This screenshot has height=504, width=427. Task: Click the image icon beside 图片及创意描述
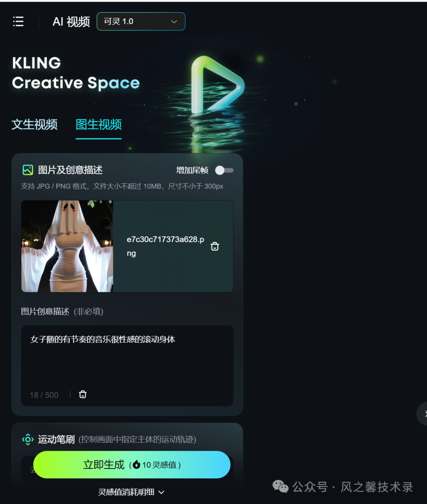click(28, 170)
